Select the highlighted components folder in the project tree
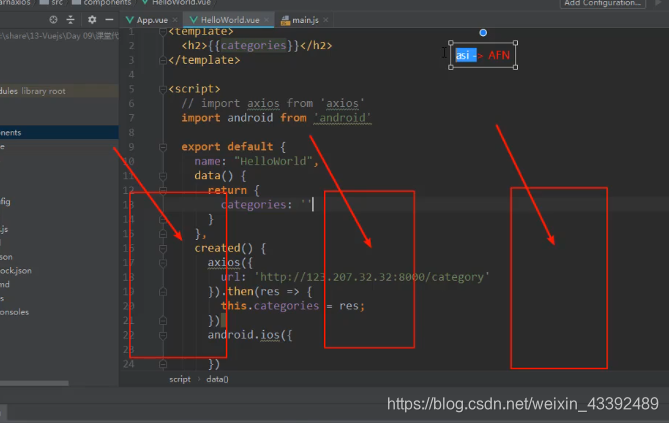Image resolution: width=669 pixels, height=423 pixels. (x=59, y=133)
